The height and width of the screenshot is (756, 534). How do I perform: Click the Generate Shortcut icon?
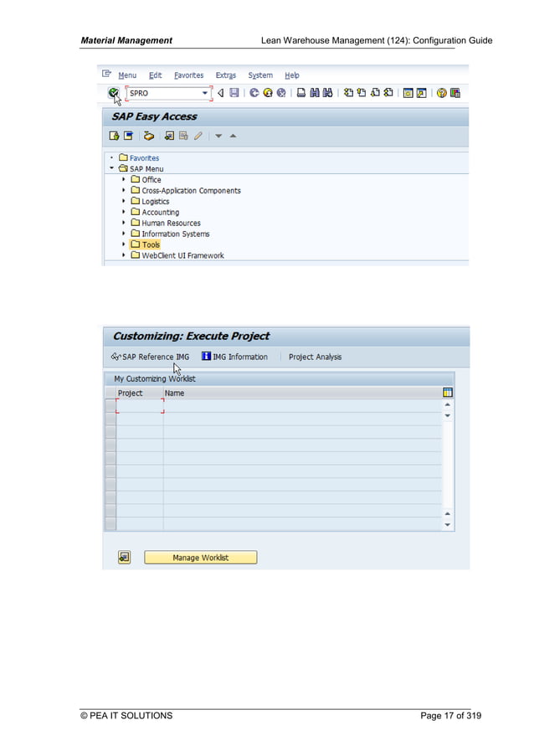pyautogui.click(x=421, y=93)
